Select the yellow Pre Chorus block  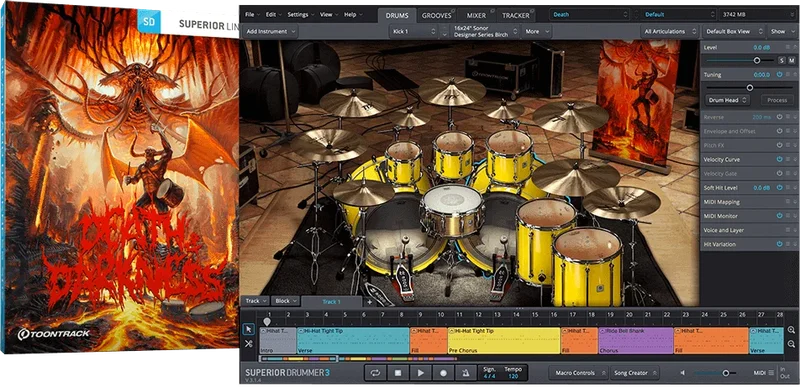coord(504,341)
